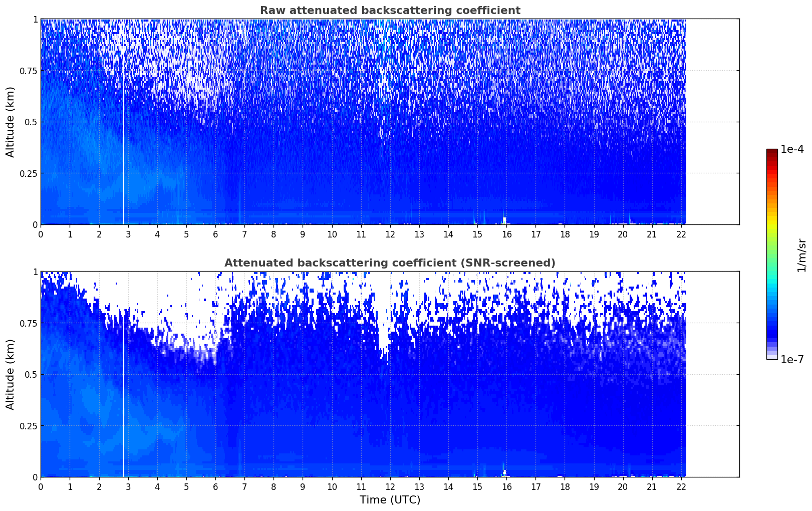Click the blue section of the colorbar
Viewport: 812px width, 511px height.
coord(772,321)
